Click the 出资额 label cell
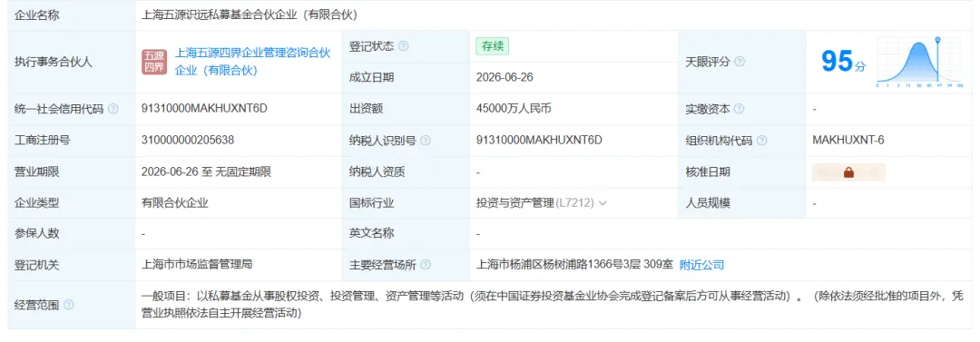Viewport: 980px width, 342px height. coord(406,109)
